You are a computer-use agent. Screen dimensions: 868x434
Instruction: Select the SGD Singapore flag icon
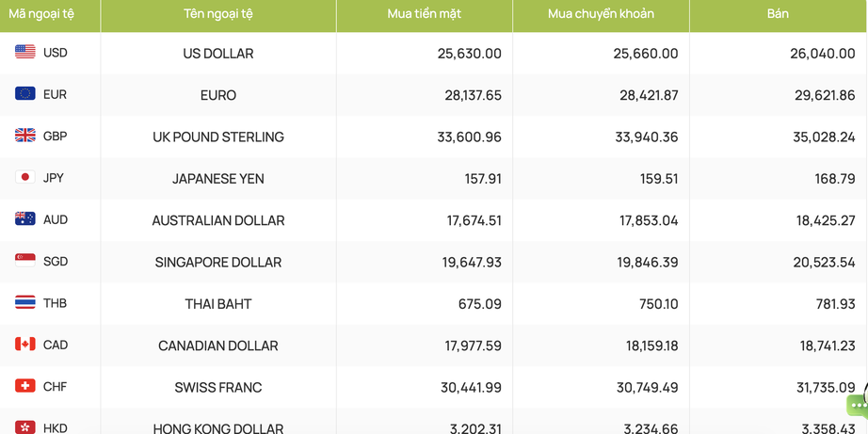pyautogui.click(x=24, y=261)
